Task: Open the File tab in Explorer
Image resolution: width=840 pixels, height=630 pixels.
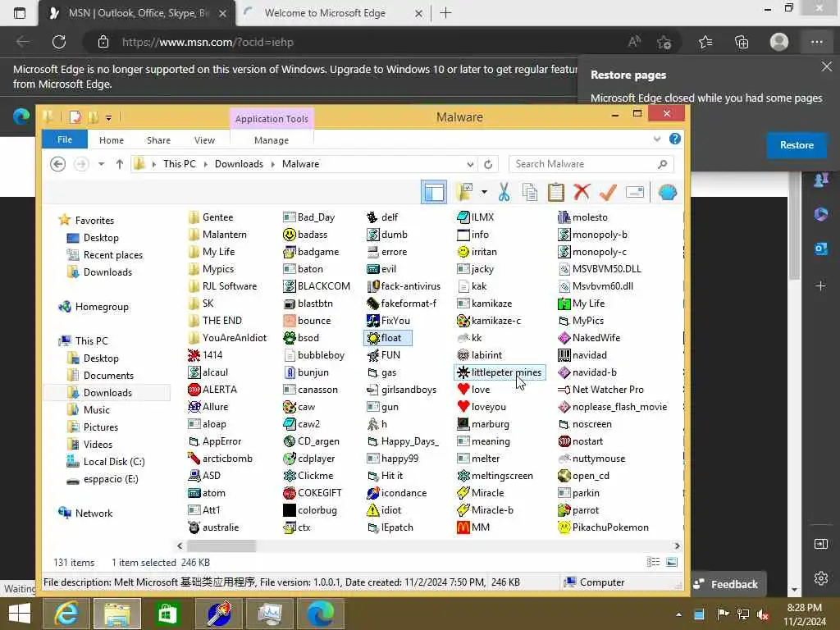Action: point(65,139)
